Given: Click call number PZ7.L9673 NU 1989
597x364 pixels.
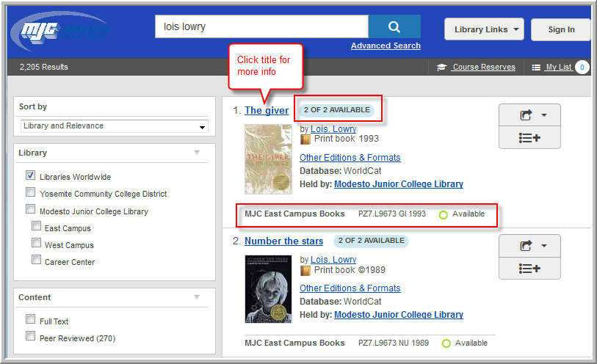Looking at the screenshot, I should point(394,343).
